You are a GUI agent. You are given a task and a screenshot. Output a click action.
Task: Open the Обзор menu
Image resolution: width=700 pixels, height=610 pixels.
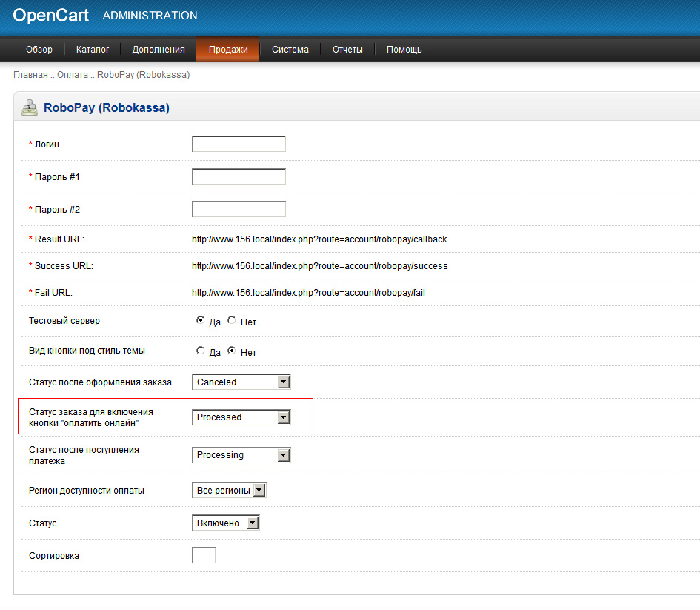tap(39, 50)
